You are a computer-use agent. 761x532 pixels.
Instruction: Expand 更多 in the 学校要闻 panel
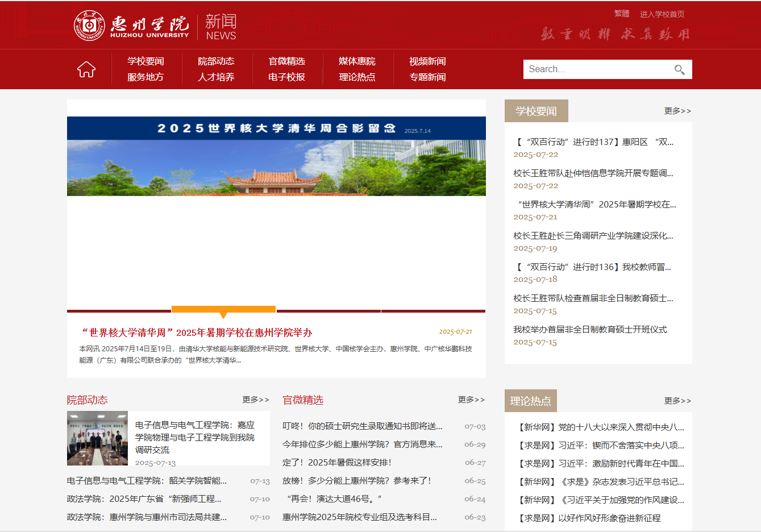coord(677,111)
